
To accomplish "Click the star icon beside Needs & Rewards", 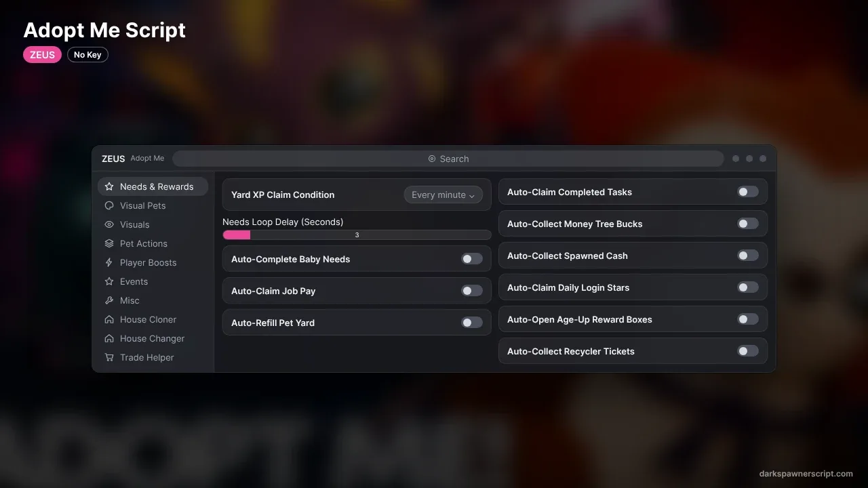I will click(x=109, y=186).
